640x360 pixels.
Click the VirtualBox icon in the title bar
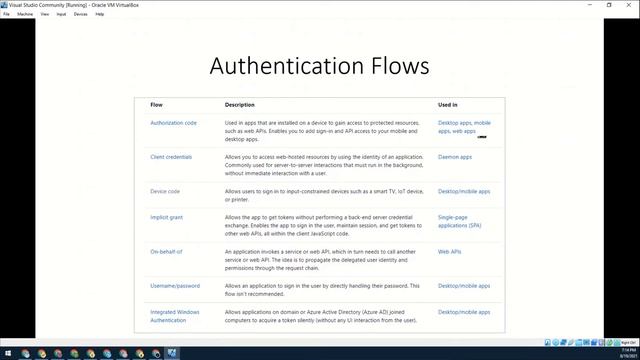pyautogui.click(x=4, y=5)
